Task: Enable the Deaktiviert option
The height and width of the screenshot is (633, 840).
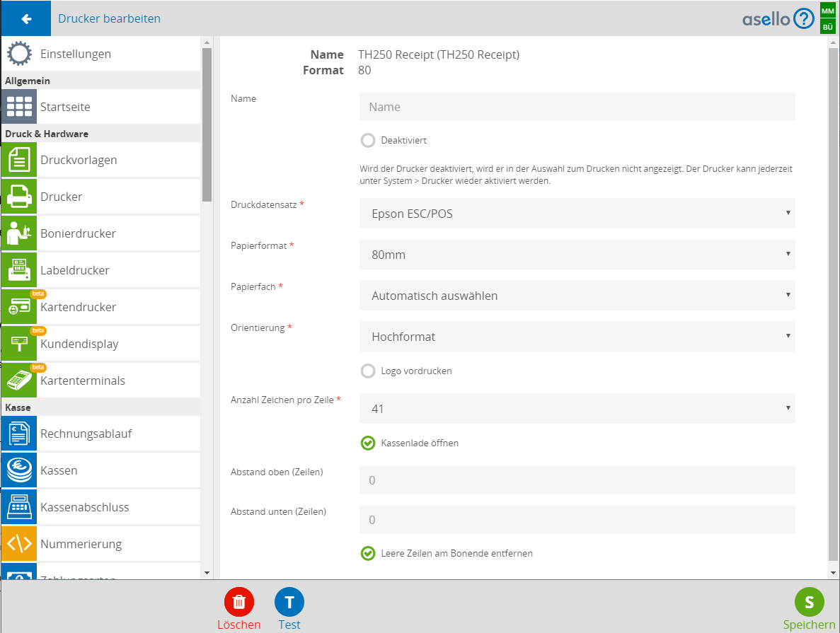Action: coord(368,141)
